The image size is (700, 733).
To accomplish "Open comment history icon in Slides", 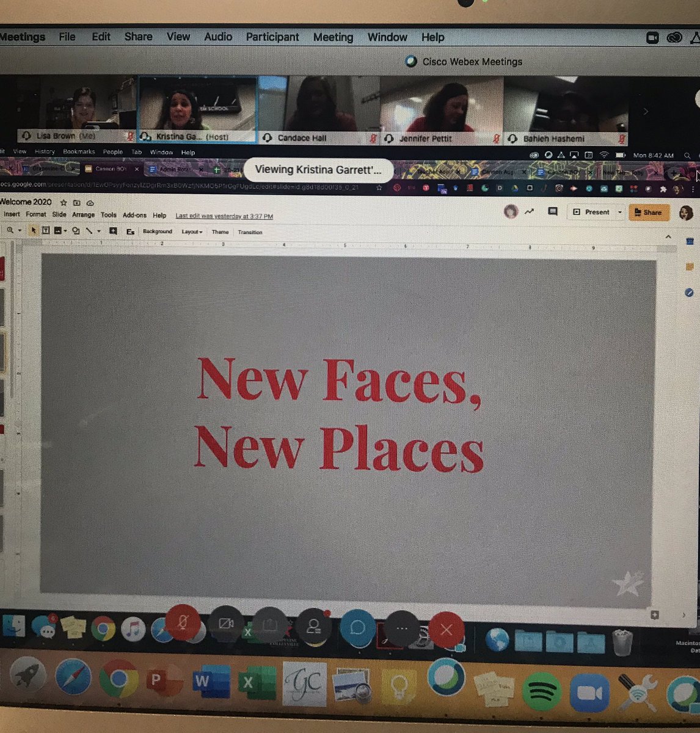I will click(553, 211).
